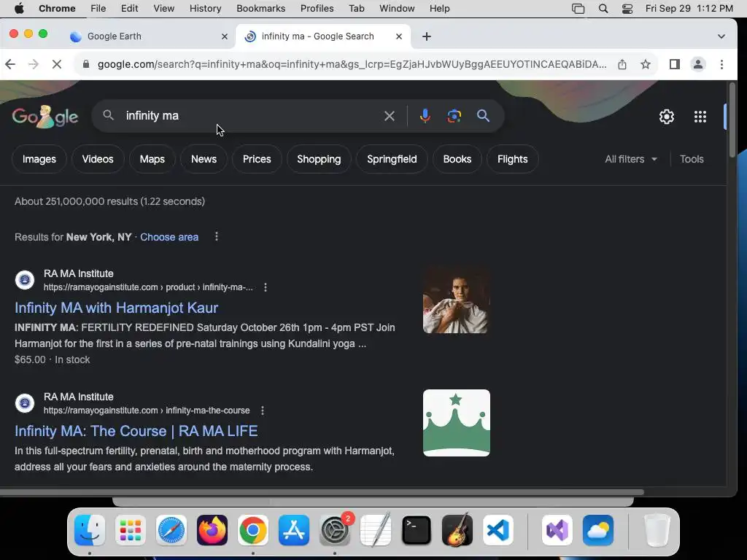Viewport: 747px width, 560px height.
Task: Open more options for infinity-ma product result
Action: [x=266, y=287]
